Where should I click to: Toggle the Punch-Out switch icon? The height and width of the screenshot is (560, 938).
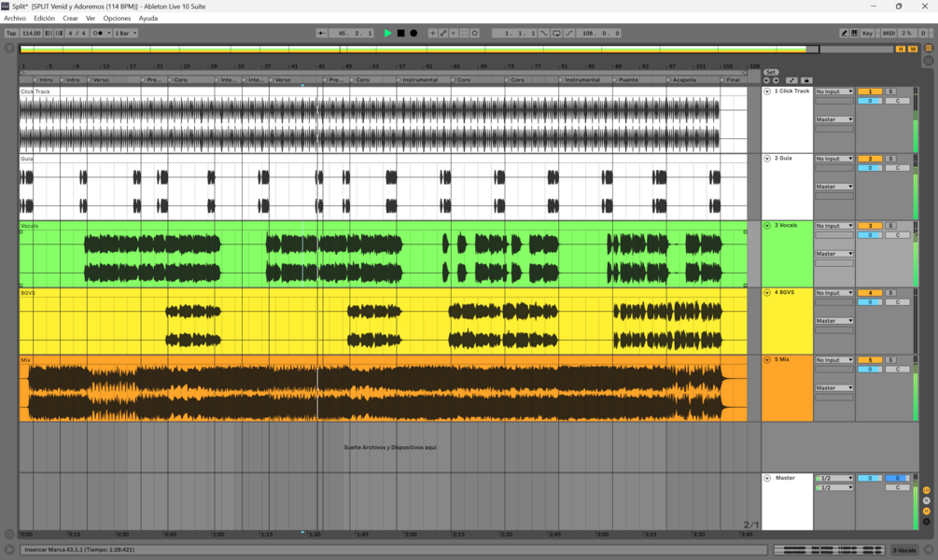(569, 34)
